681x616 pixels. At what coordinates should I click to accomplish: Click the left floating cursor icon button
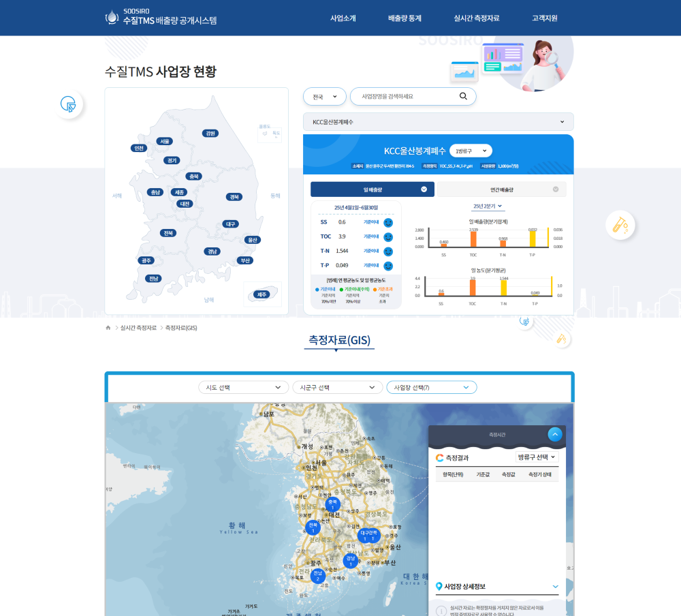(68, 104)
